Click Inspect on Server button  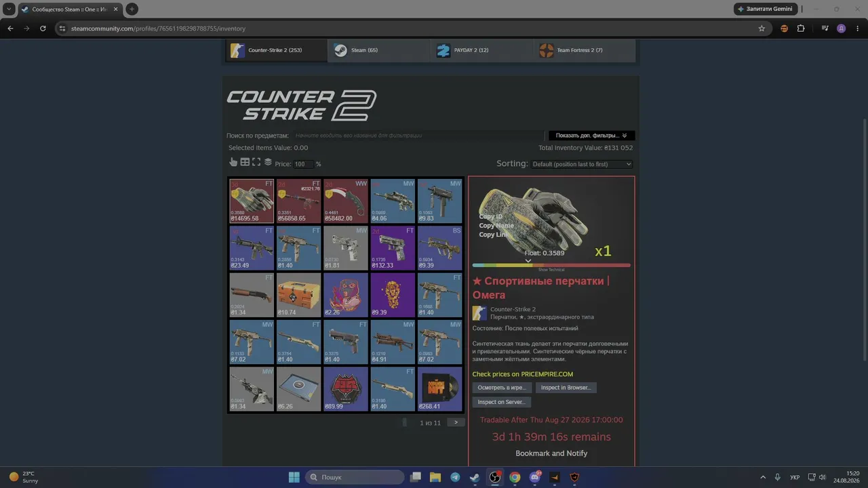point(501,402)
